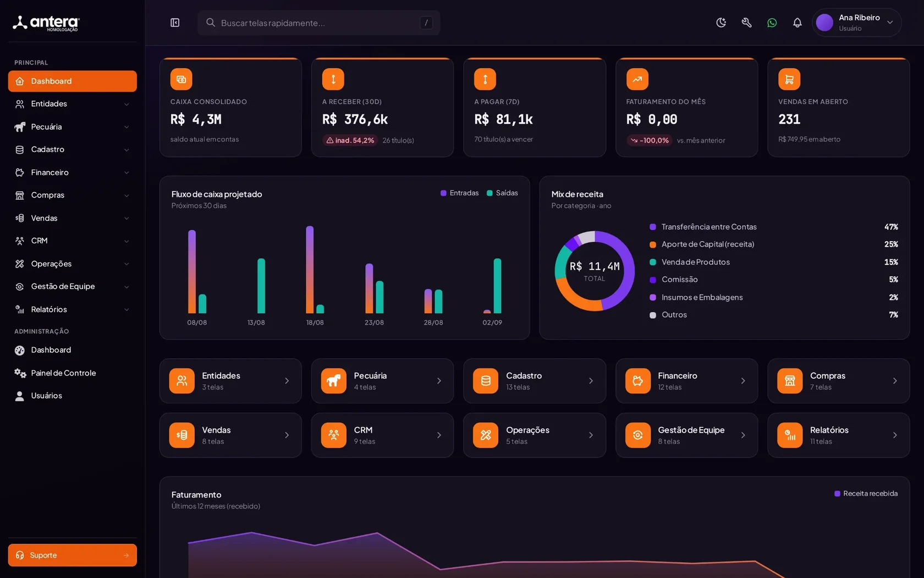Viewport: 924px width, 578px height.
Task: Click the inad. 54,2% badge
Action: point(350,140)
